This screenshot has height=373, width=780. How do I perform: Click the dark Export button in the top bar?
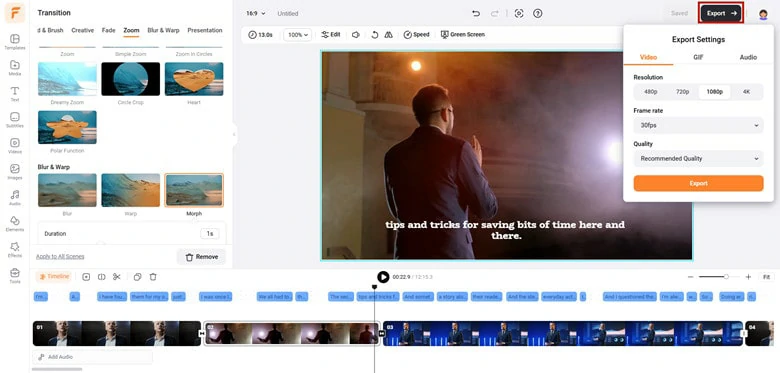click(721, 13)
